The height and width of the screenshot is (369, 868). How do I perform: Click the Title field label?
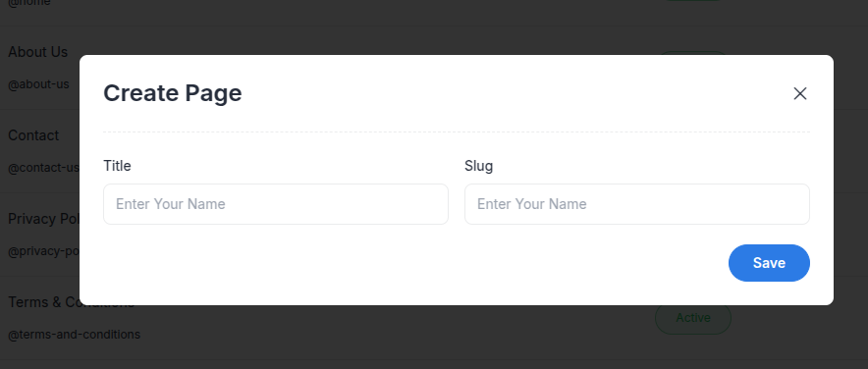point(118,166)
